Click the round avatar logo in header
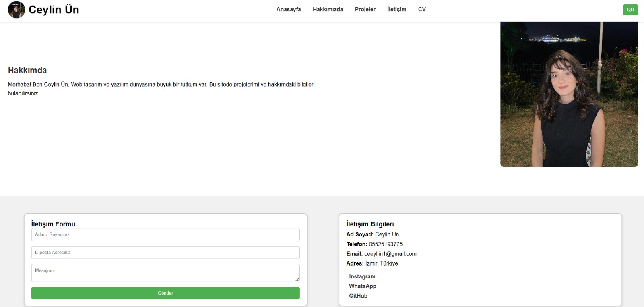The image size is (644, 307). pos(17,10)
